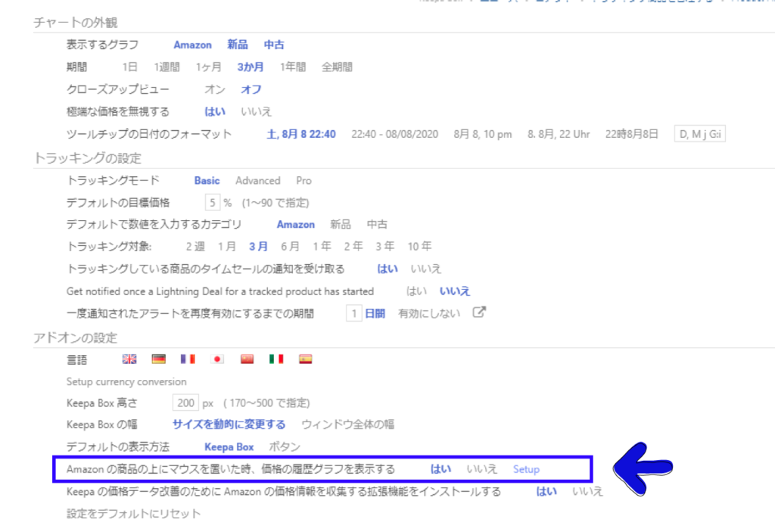The height and width of the screenshot is (532, 775).
Task: Switch language using the Chinese flag
Action: pyautogui.click(x=247, y=359)
